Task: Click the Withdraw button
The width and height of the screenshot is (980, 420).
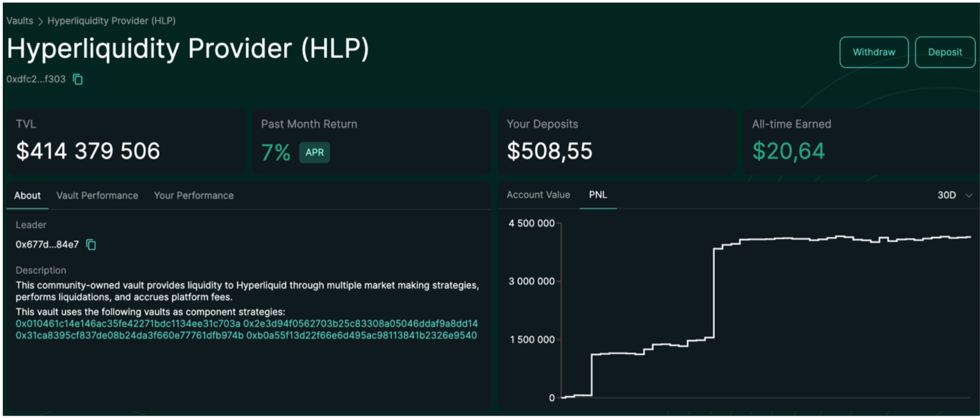Action: pyautogui.click(x=873, y=52)
